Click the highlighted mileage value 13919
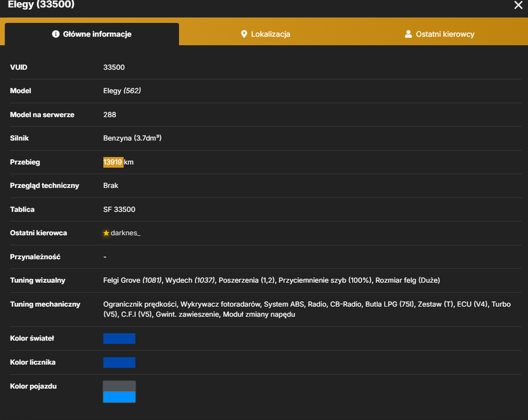 pos(113,162)
